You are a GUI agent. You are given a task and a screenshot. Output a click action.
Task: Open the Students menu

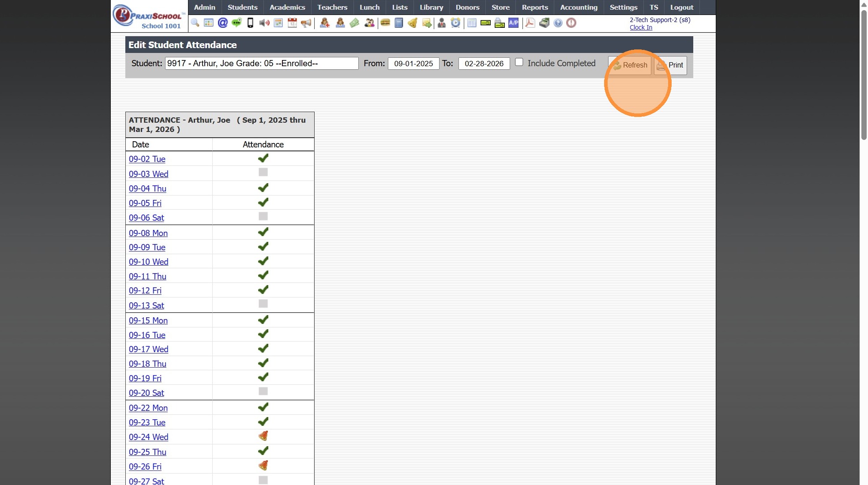tap(242, 8)
